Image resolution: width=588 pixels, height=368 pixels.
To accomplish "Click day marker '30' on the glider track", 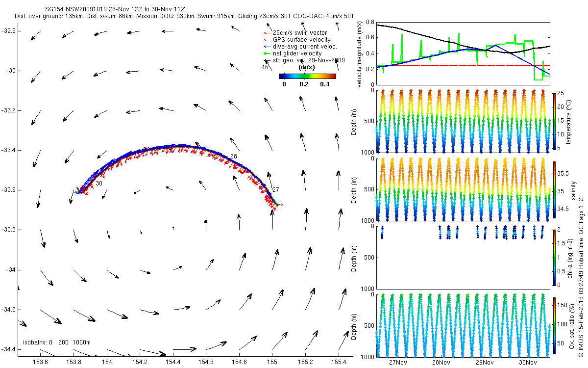I will click(99, 183).
